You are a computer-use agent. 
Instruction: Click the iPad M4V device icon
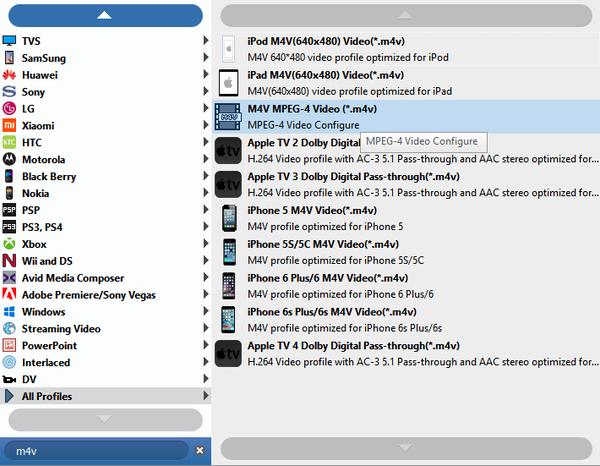(228, 83)
